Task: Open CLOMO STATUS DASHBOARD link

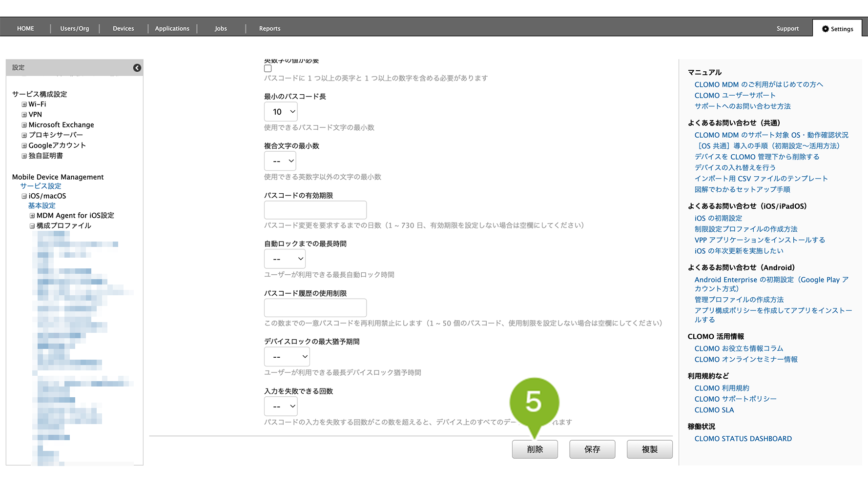Action: pos(743,439)
